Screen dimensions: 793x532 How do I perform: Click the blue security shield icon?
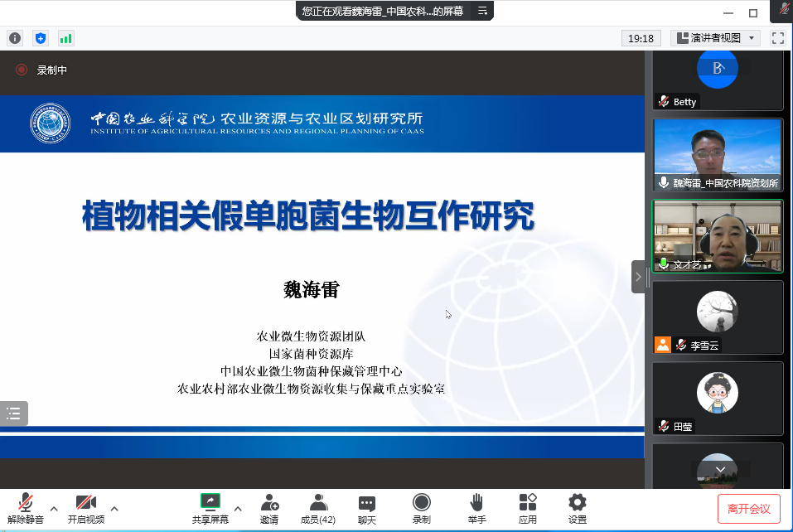coord(41,38)
